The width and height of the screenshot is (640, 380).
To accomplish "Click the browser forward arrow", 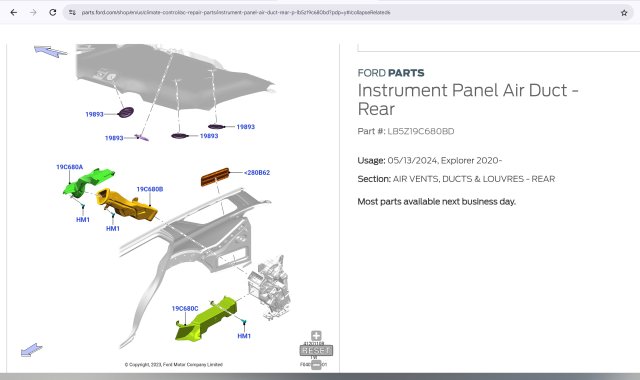I will tap(33, 12).
